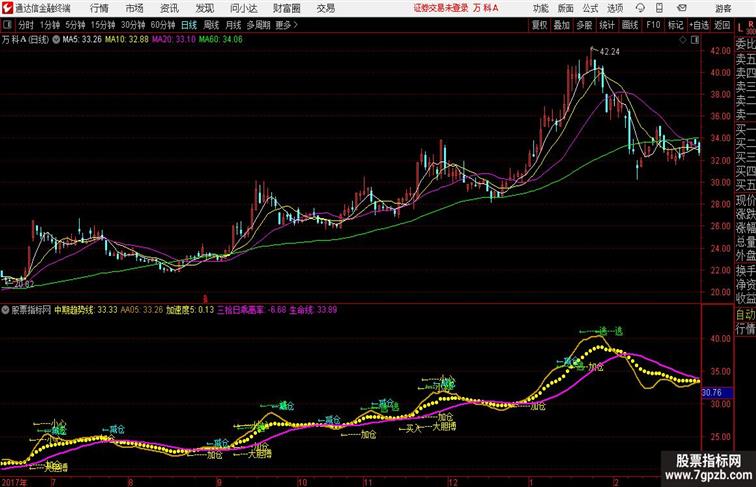Open the 问小达 menu
Image resolution: width=756 pixels, height=487 pixels.
point(243,8)
